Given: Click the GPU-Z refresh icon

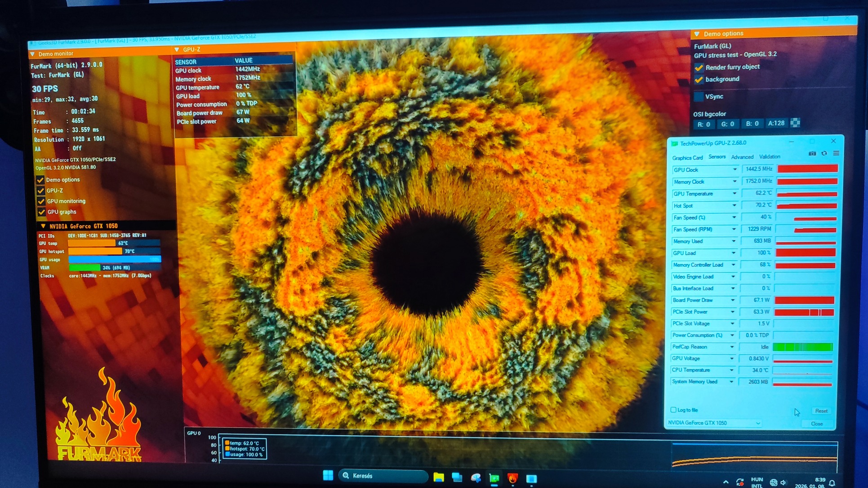Looking at the screenshot, I should click(x=824, y=154).
